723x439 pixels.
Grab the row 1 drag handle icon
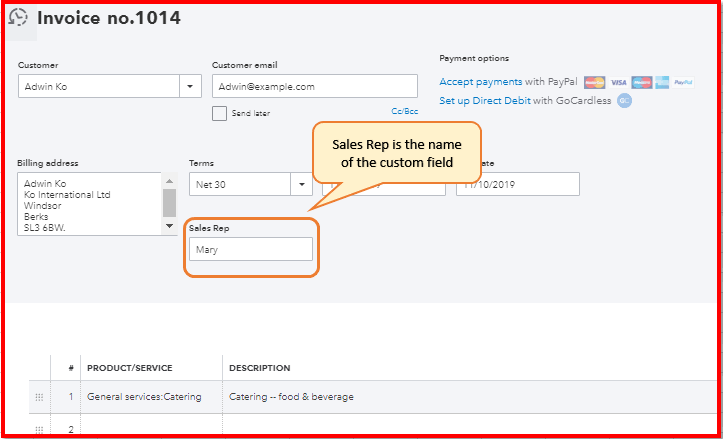pos(39,397)
